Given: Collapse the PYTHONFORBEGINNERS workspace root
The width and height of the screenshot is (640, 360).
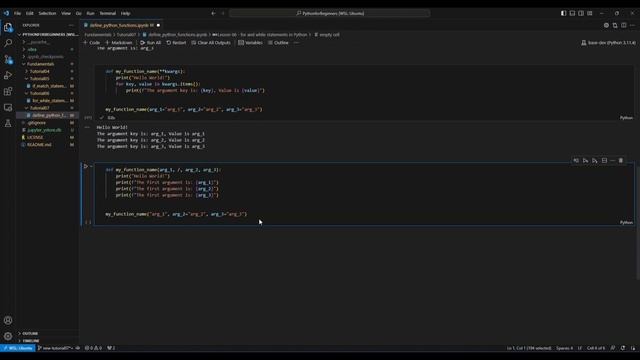Looking at the screenshot, I should click(x=48, y=35).
